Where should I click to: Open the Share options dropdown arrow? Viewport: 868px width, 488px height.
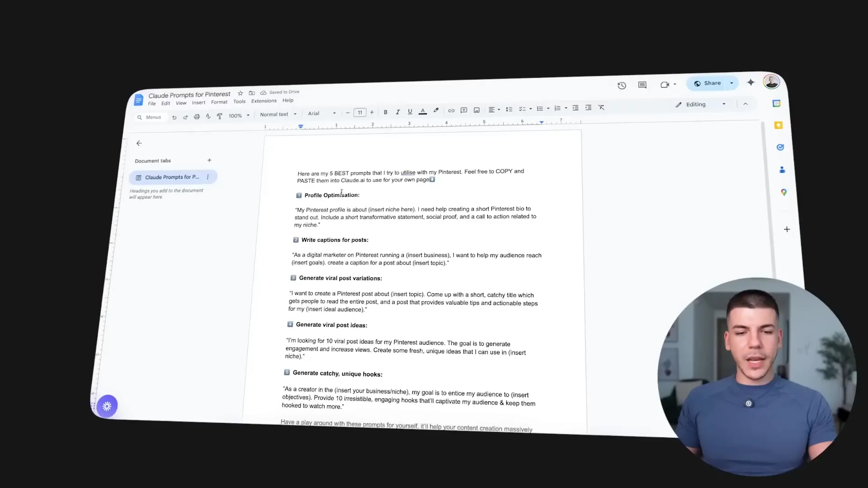pos(731,83)
